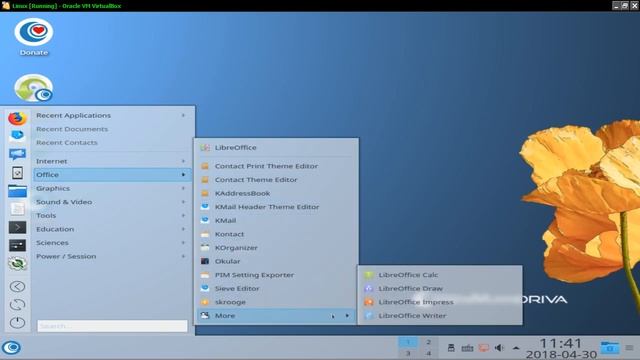Launch KMail from the Office submenu
This screenshot has width=640, height=360.
coord(276,220)
